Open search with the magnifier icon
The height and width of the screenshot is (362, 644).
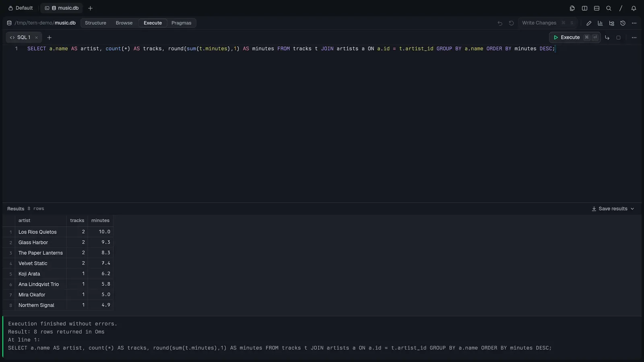pyautogui.click(x=609, y=8)
